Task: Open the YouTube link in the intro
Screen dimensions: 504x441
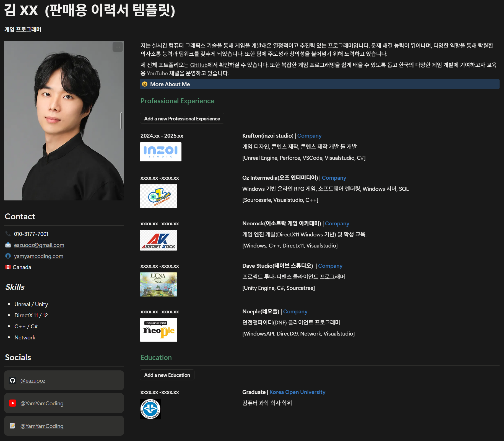Action: click(157, 73)
